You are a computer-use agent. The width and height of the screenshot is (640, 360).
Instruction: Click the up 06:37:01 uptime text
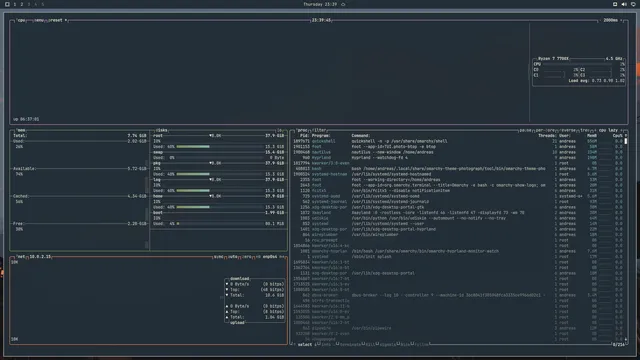coord(26,119)
